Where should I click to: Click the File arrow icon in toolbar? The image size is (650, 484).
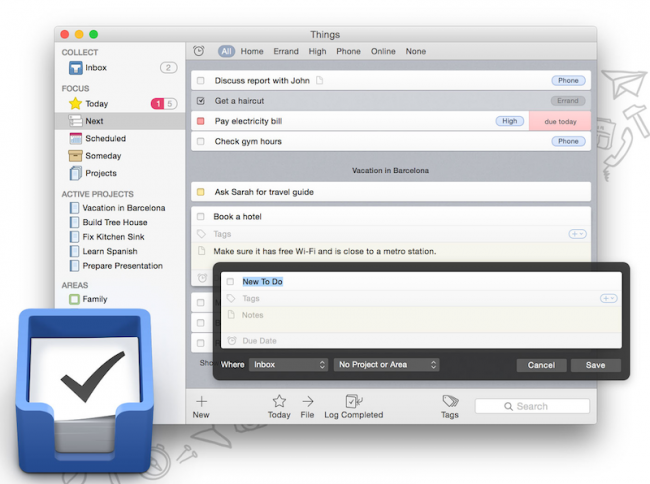tap(308, 401)
